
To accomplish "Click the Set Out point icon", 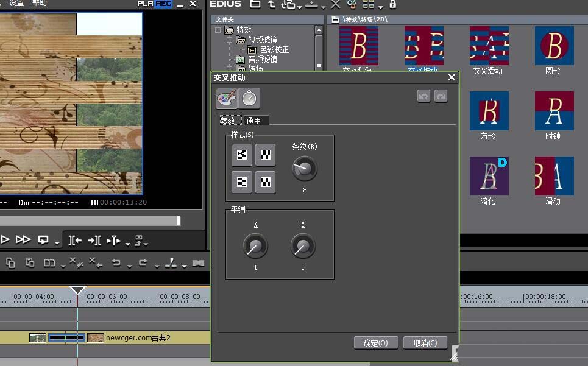I will coord(94,240).
